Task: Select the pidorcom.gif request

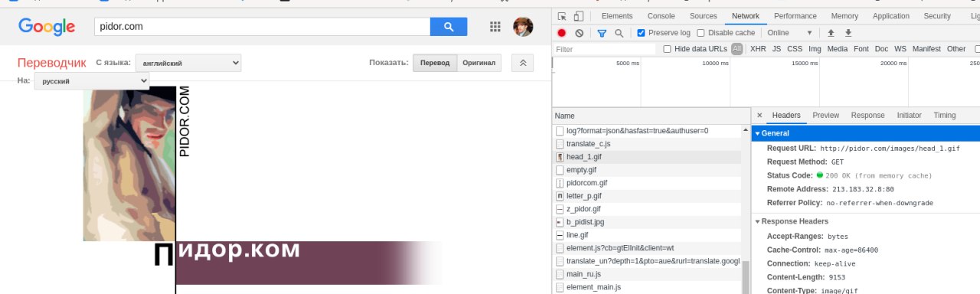Action: pos(646,183)
